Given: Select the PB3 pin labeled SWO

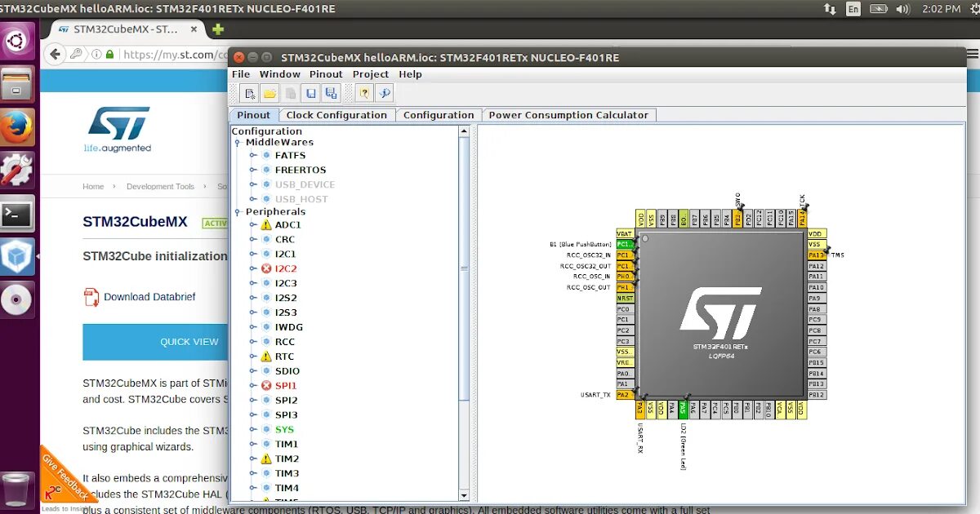Looking at the screenshot, I should point(737,218).
